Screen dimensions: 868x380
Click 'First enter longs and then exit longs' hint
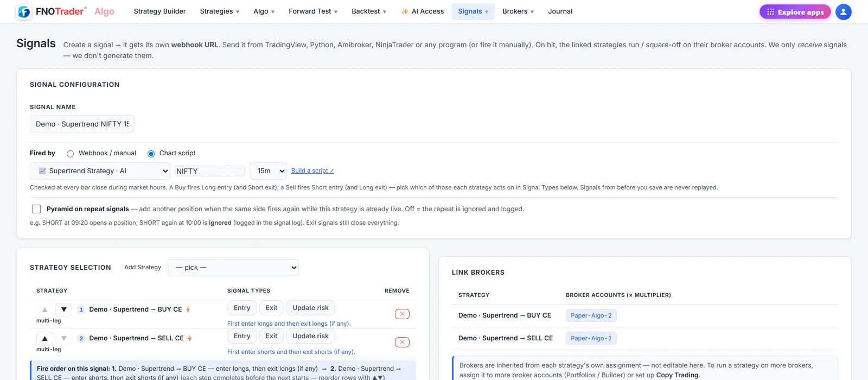289,324
